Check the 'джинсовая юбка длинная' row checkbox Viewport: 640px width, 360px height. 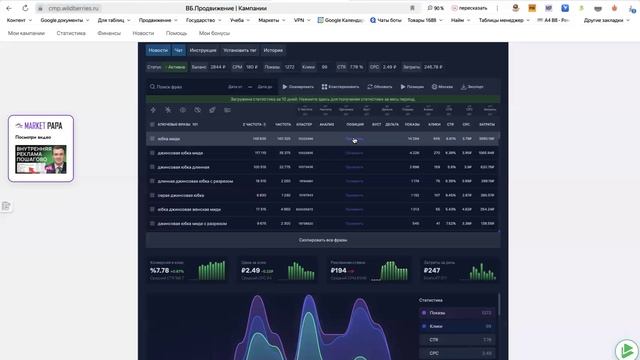[152, 167]
